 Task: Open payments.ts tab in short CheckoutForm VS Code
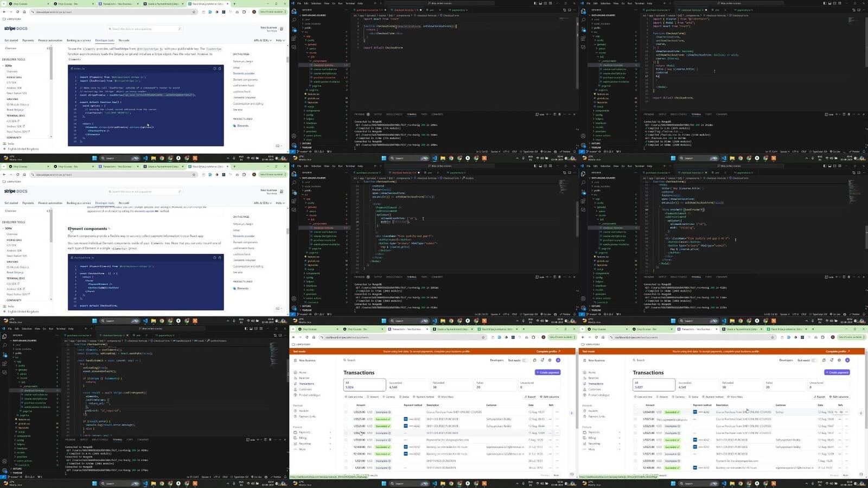458,10
